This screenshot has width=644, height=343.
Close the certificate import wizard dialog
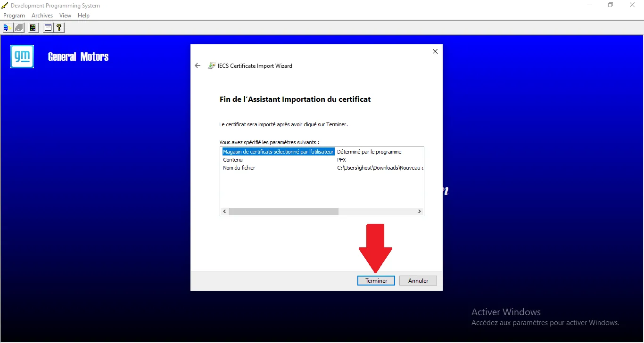click(x=435, y=51)
